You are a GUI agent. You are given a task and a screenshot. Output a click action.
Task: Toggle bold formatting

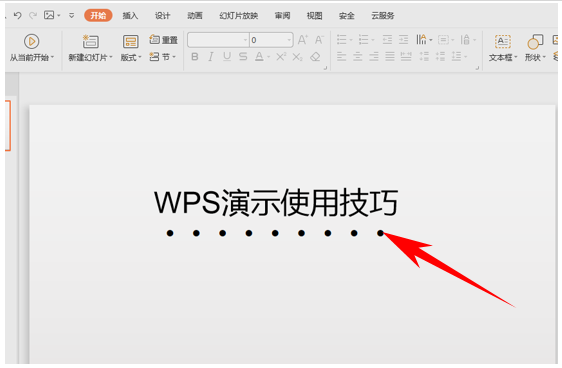pos(195,57)
